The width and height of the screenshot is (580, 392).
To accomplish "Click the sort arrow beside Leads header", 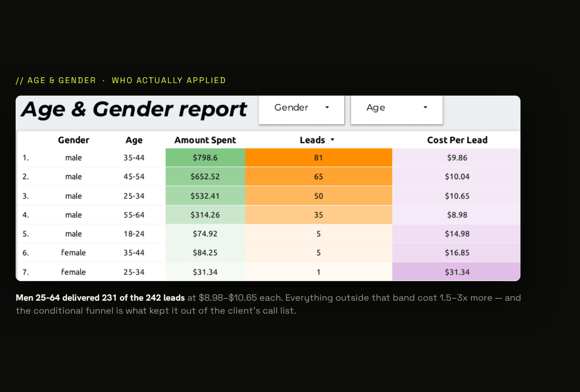I will (332, 140).
